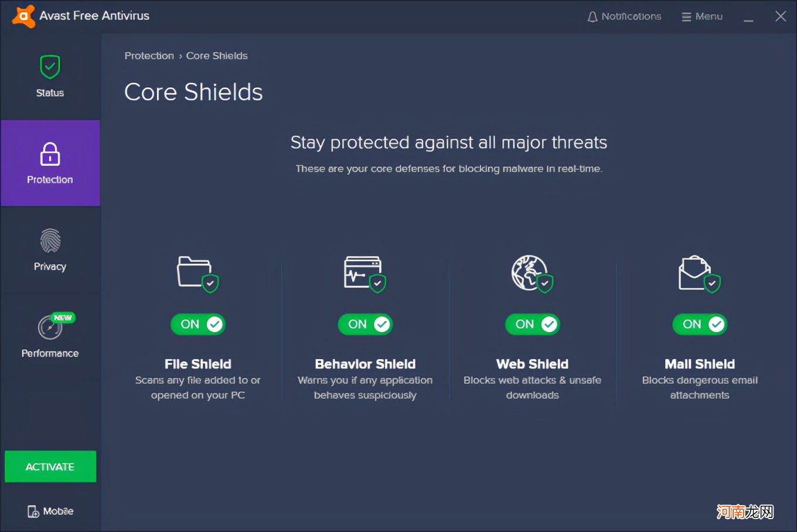Click the Web Shield title

click(532, 364)
